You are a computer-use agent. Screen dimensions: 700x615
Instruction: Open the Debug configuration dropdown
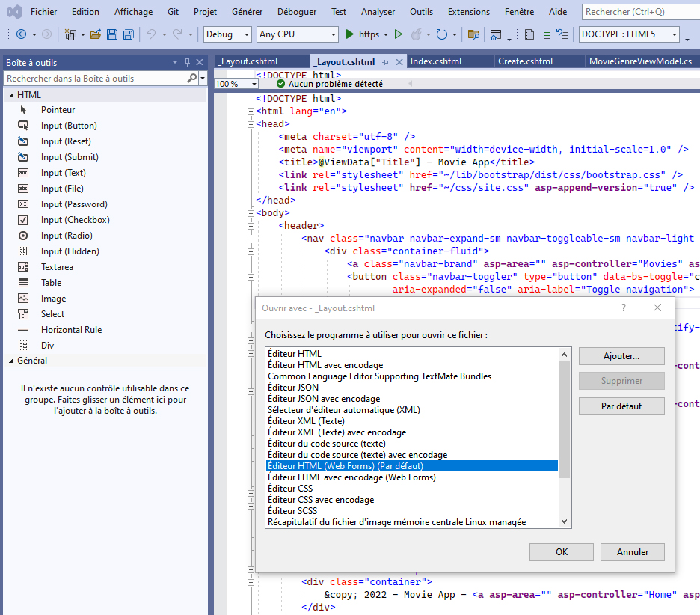pos(227,34)
